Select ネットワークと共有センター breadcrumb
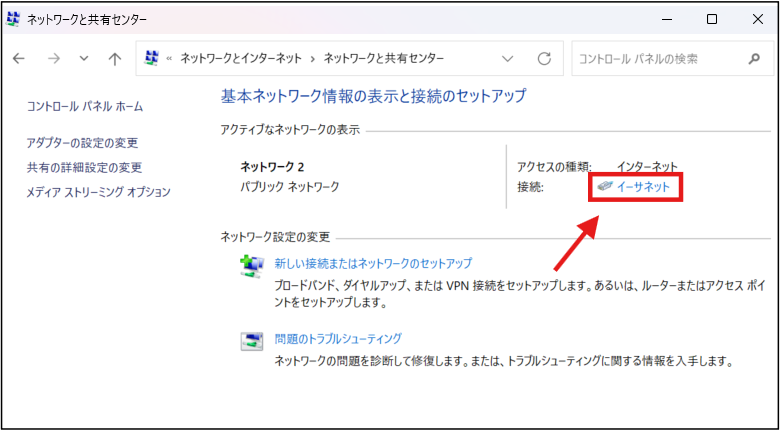 point(384,58)
